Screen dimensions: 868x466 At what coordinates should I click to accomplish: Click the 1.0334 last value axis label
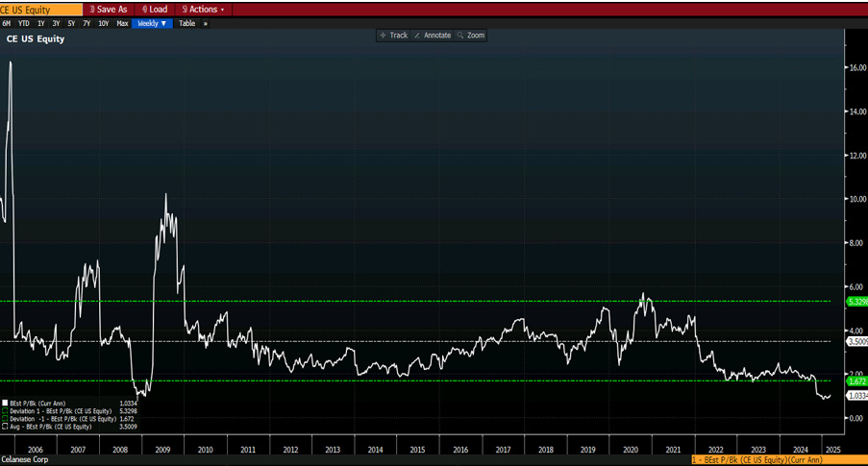[857, 396]
